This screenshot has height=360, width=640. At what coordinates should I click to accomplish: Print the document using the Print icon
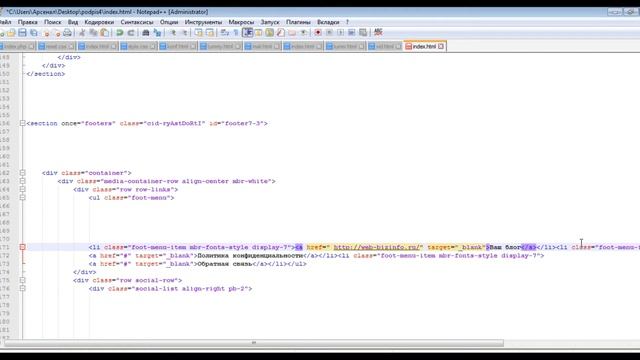coord(67,33)
